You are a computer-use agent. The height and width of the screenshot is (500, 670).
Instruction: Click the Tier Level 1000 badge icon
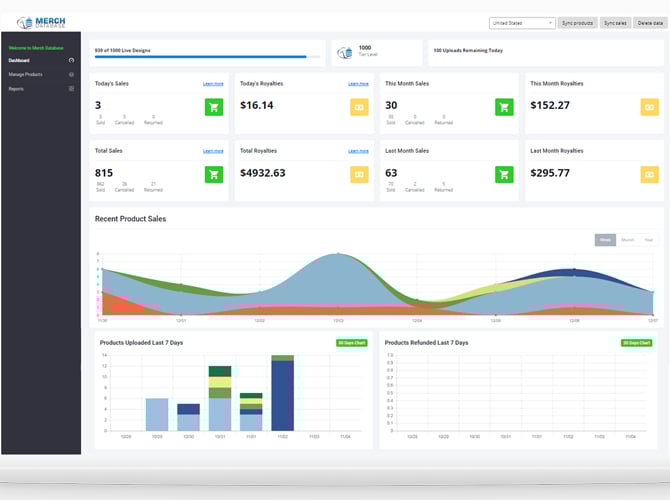pos(345,53)
